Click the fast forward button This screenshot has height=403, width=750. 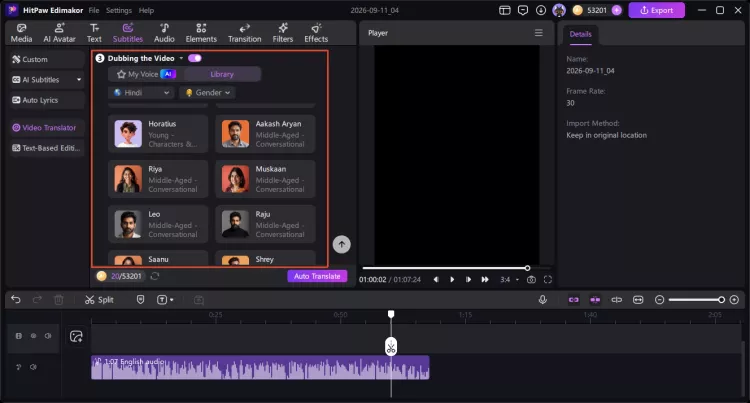[x=485, y=280]
